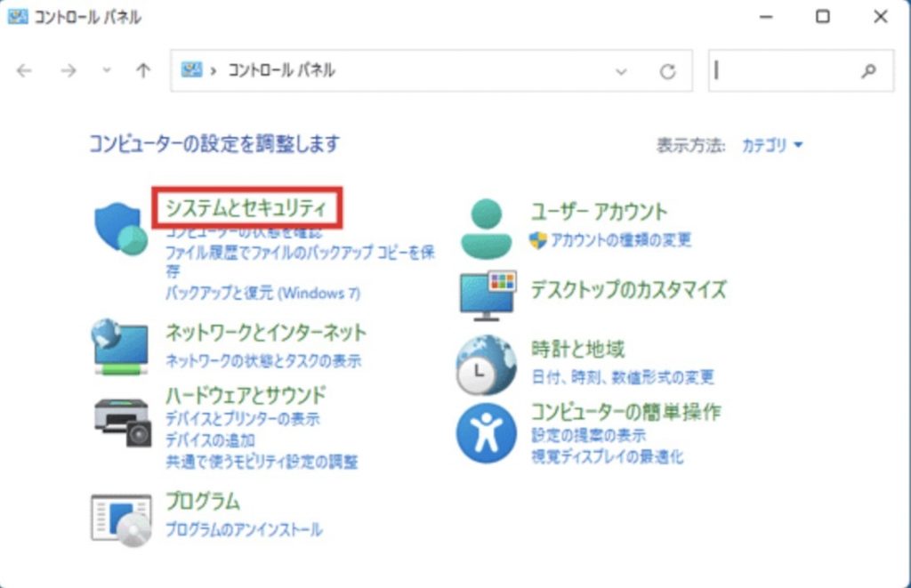911x588 pixels.
Task: Open ハードウェアとサウンド category link
Action: coord(246,395)
